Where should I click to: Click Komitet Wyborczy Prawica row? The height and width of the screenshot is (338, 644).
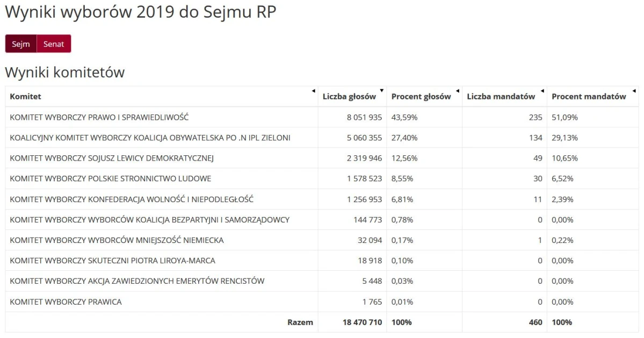(322, 301)
